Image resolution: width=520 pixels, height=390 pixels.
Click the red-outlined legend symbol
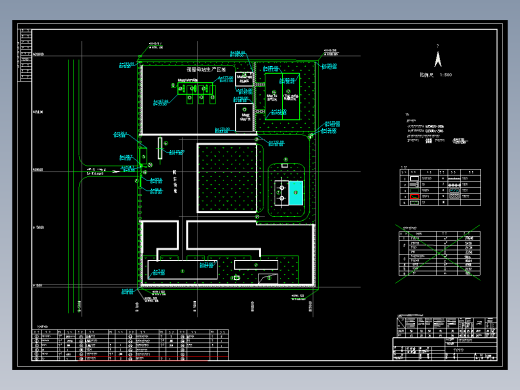pos(414,197)
